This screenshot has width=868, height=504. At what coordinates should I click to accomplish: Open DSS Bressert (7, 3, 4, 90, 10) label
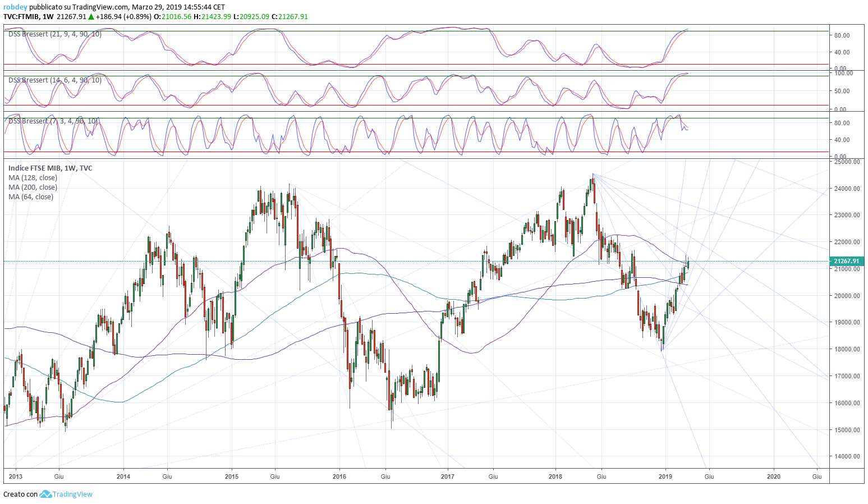click(53, 121)
